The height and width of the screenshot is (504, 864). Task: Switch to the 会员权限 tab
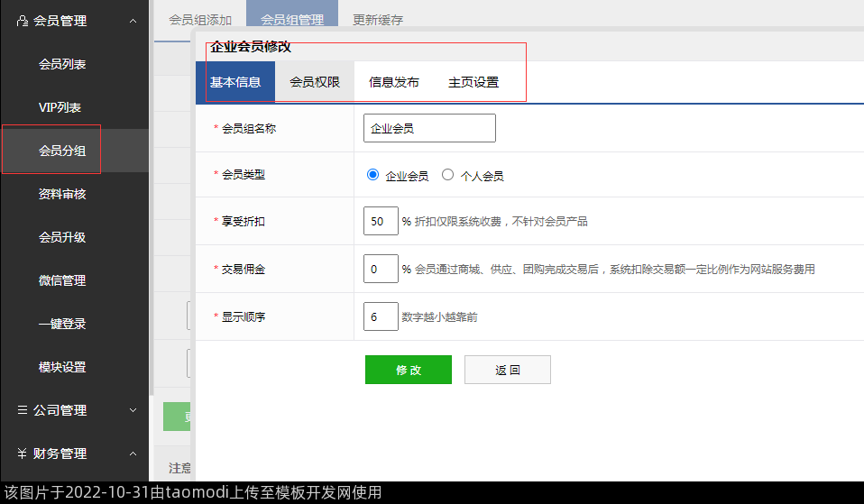pyautogui.click(x=315, y=82)
